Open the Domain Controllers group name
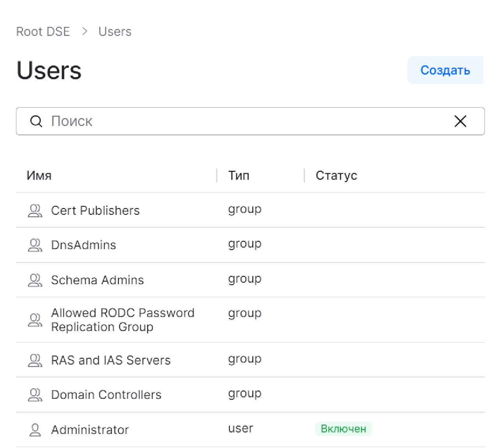504x448 pixels. [106, 395]
